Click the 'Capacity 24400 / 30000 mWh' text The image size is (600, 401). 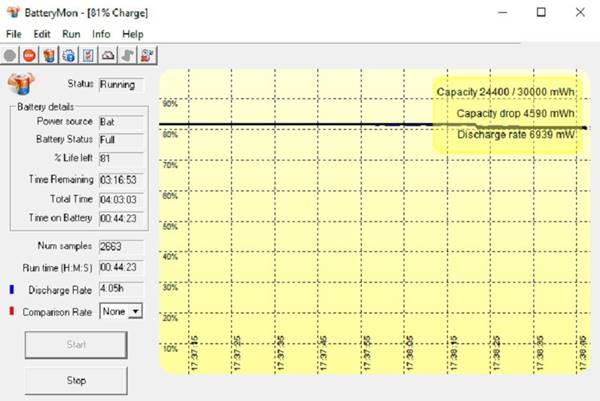(505, 92)
